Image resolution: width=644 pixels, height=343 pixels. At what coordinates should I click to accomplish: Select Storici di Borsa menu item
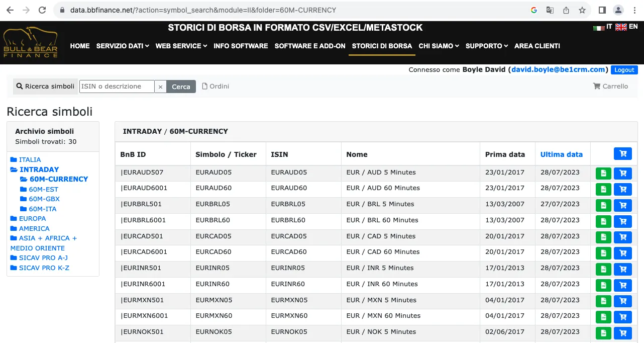click(382, 46)
